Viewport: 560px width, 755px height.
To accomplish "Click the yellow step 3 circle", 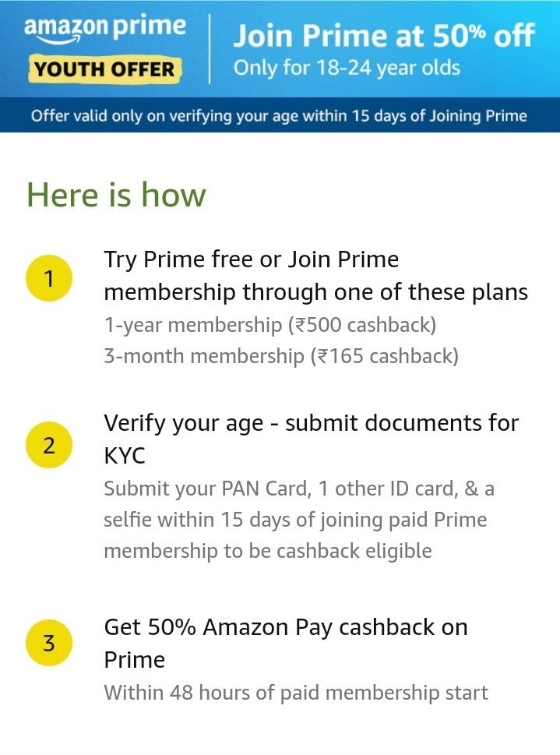I will (x=48, y=643).
